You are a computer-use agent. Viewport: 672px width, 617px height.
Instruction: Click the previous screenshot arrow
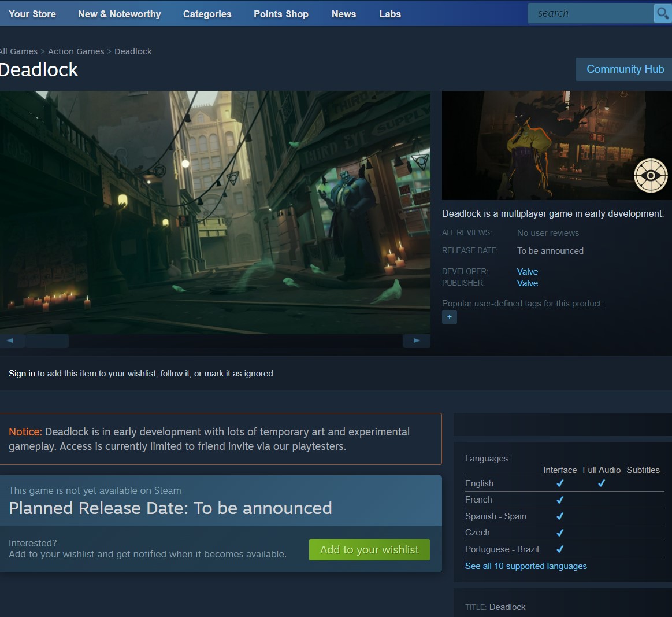[x=12, y=341]
